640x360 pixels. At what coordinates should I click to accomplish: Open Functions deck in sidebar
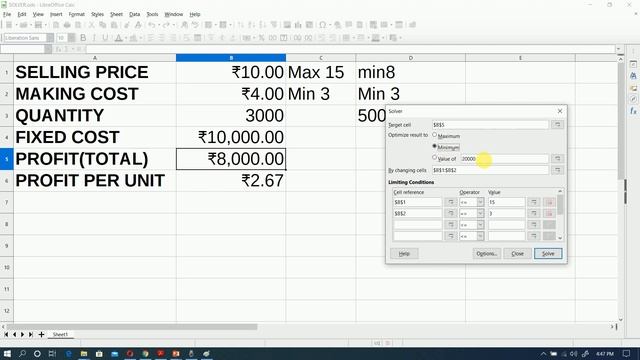pos(633,111)
